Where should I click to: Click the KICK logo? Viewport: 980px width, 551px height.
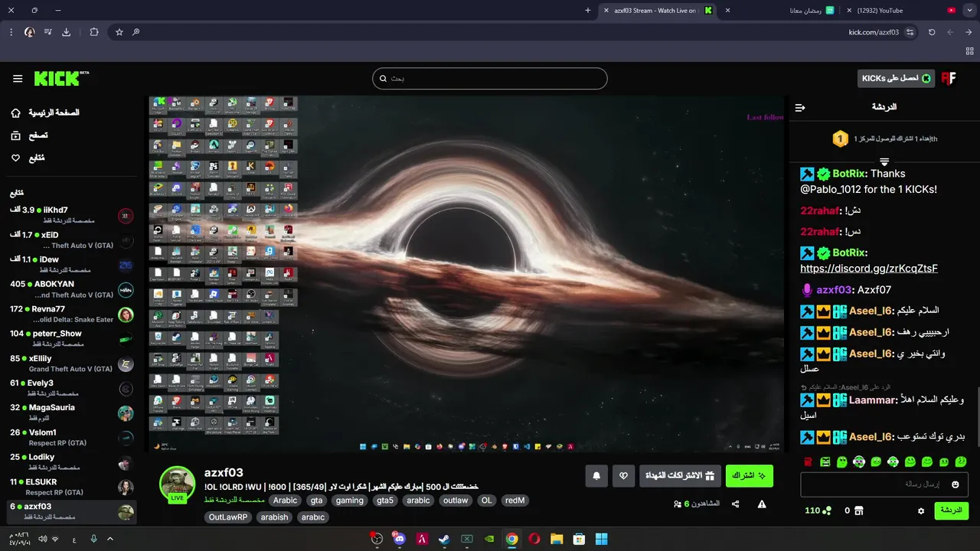coord(61,78)
